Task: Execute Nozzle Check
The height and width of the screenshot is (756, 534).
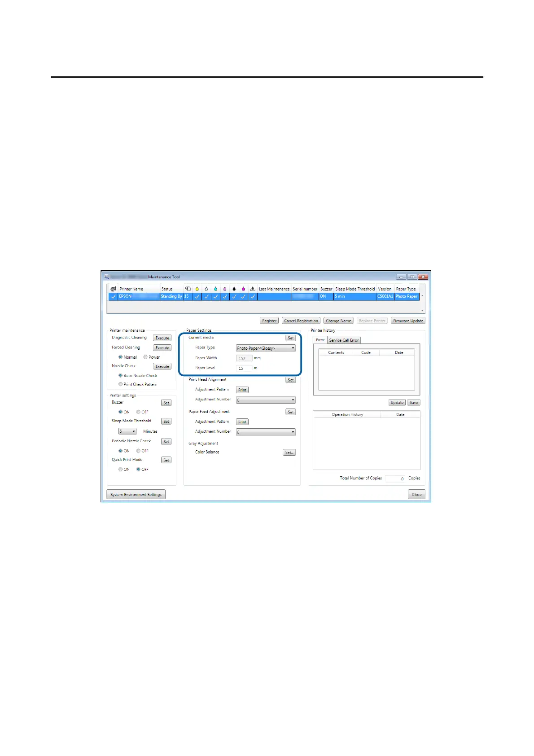Action: click(162, 366)
